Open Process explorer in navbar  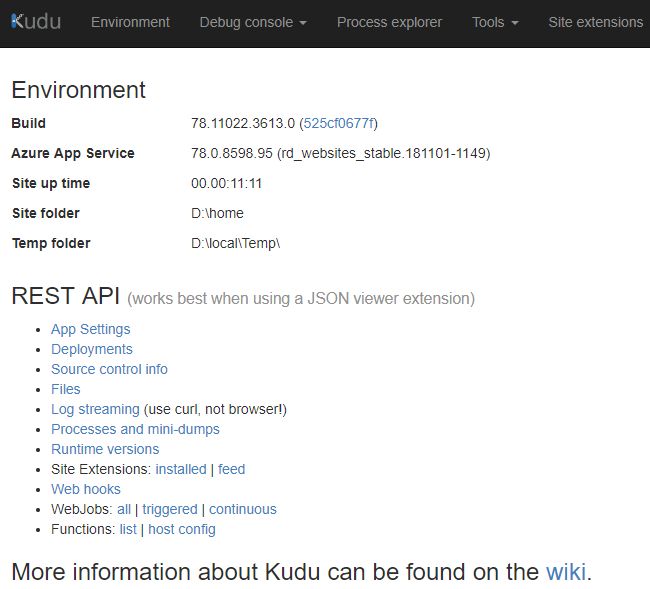click(x=389, y=22)
